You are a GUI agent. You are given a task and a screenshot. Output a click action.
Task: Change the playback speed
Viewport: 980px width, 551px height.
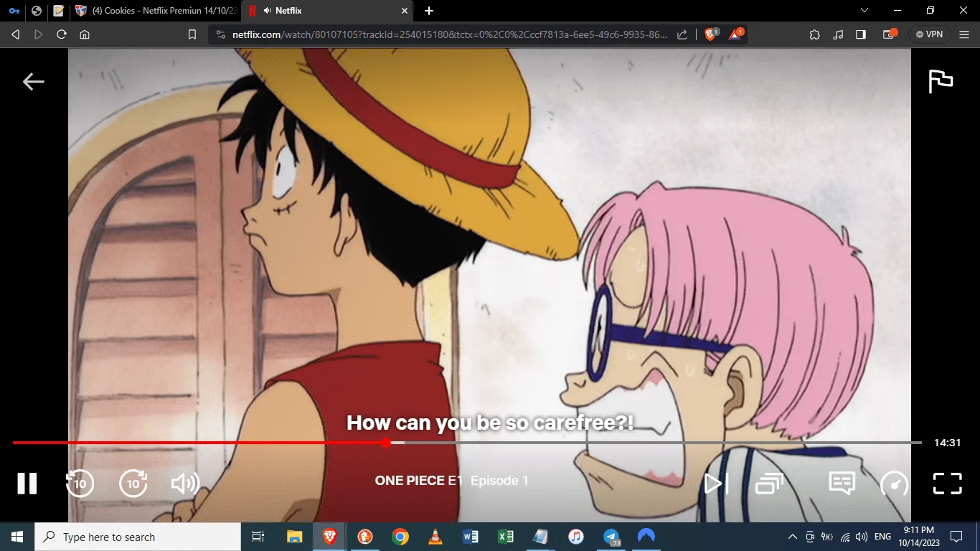[894, 484]
